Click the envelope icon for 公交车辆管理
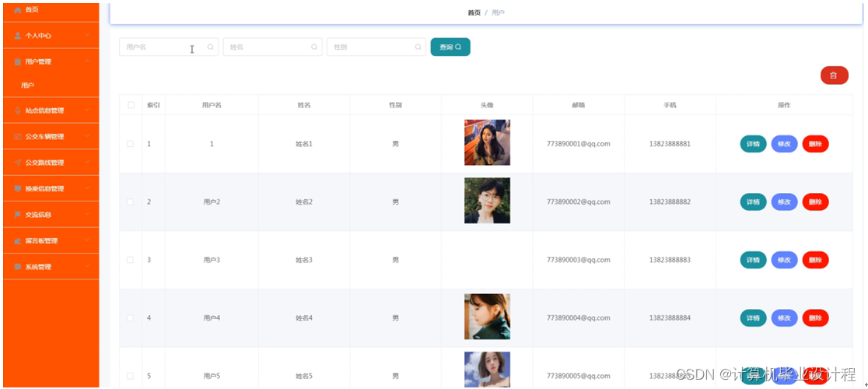868x389 pixels. [18, 137]
